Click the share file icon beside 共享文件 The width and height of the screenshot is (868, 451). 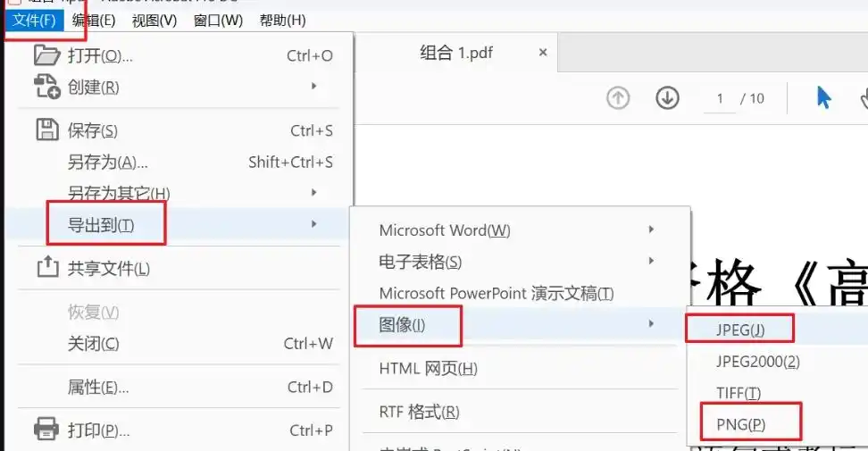[47, 267]
